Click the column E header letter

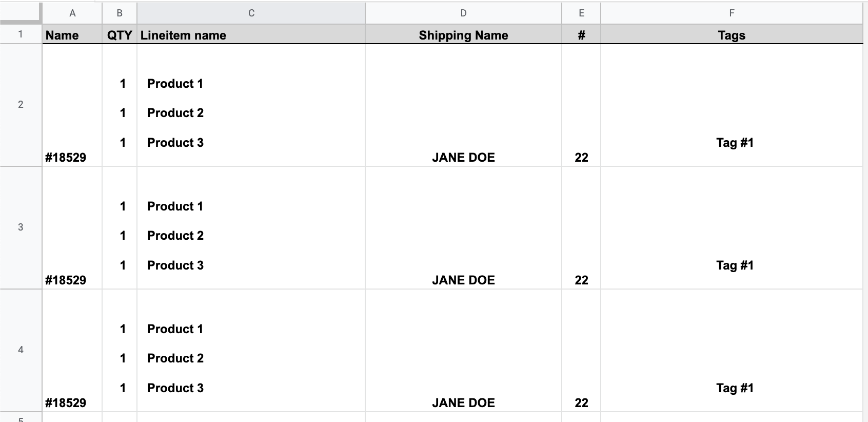click(581, 13)
